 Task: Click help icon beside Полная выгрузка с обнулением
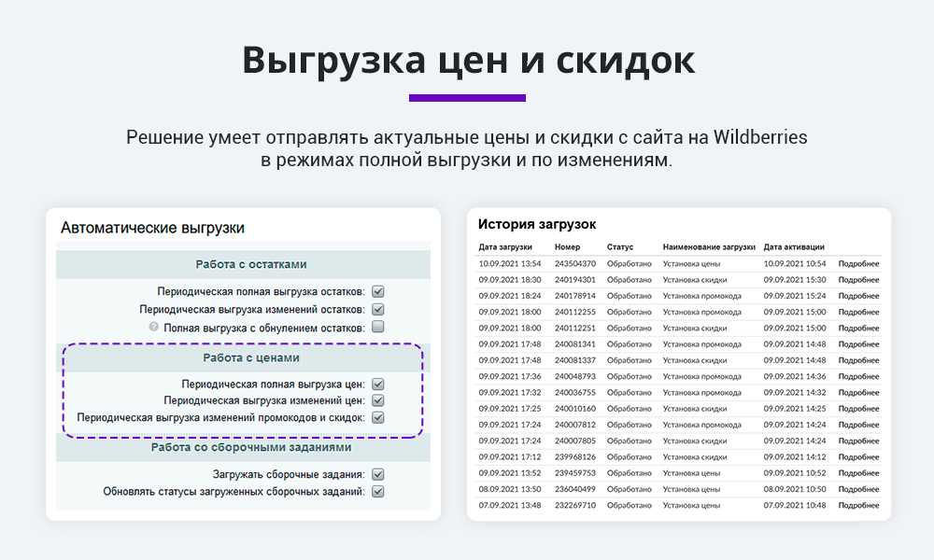click(154, 328)
